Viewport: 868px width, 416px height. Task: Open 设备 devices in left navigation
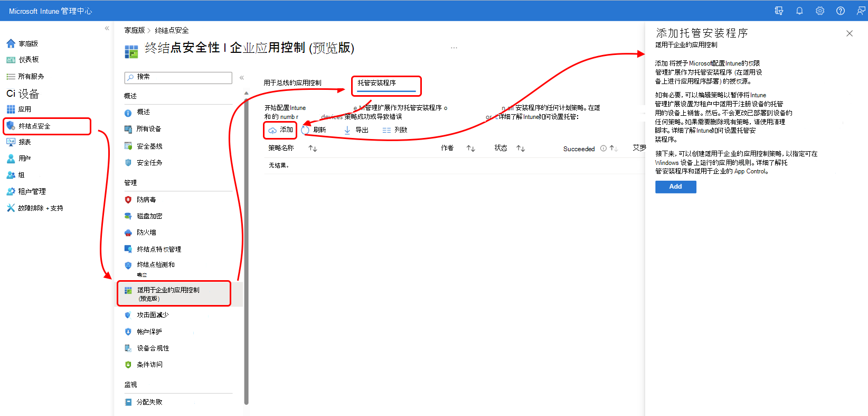click(x=23, y=94)
